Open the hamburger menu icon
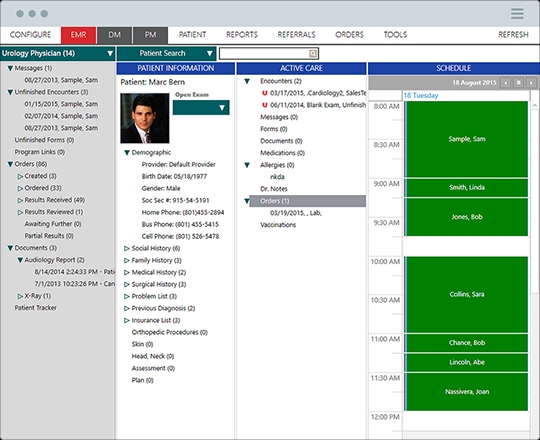The height and width of the screenshot is (440, 540). 517,13
